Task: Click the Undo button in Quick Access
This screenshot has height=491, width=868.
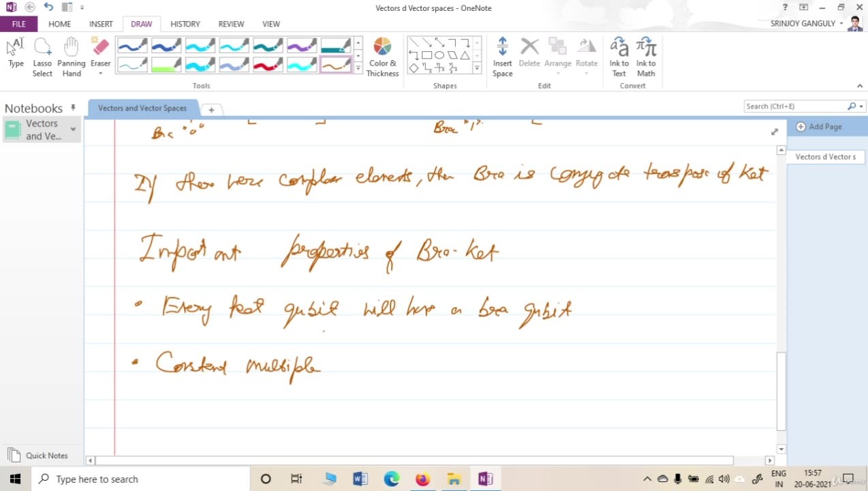Action: coord(48,8)
